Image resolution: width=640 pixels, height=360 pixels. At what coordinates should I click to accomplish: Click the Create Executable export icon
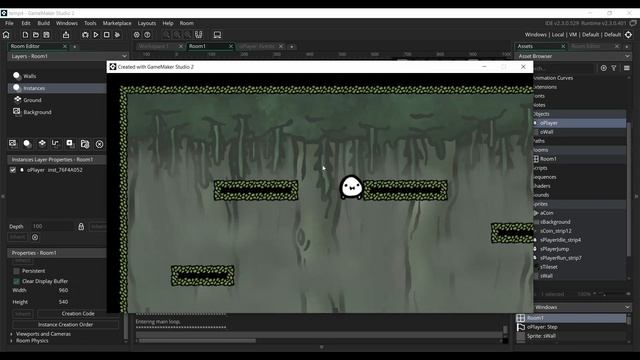click(x=66, y=35)
